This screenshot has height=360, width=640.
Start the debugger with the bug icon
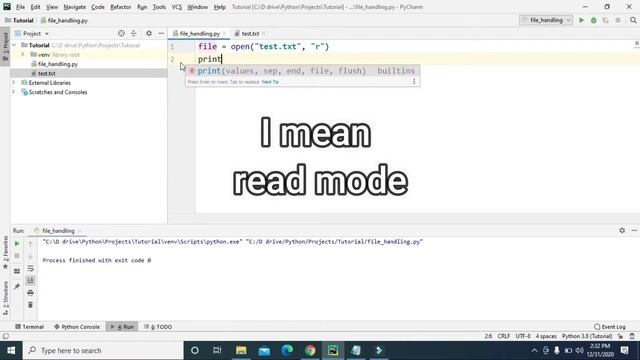(593, 20)
